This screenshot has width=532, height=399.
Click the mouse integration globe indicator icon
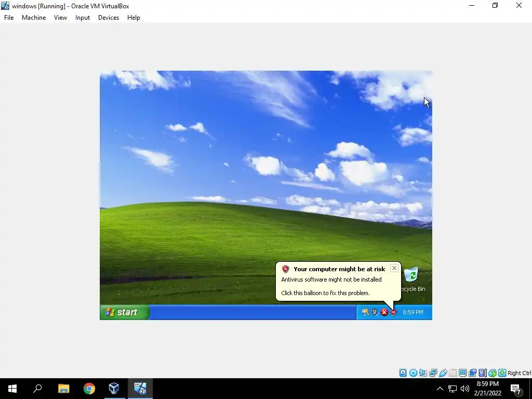pyautogui.click(x=493, y=373)
